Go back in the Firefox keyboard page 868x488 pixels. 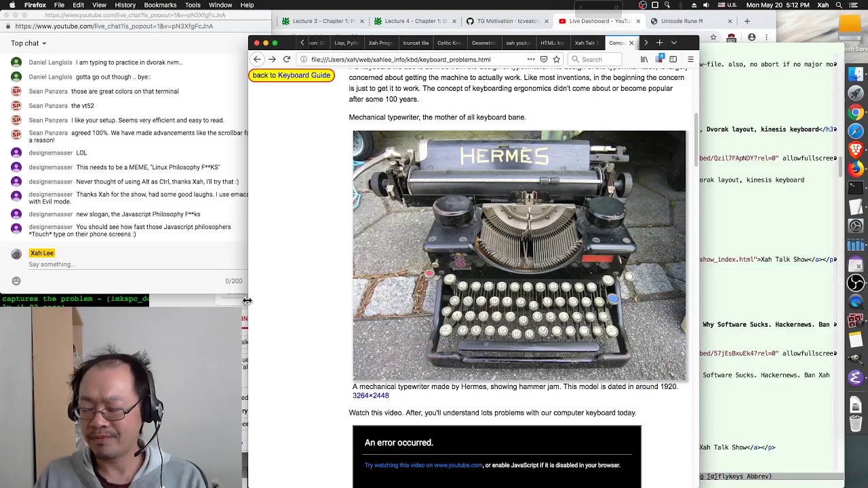click(257, 60)
